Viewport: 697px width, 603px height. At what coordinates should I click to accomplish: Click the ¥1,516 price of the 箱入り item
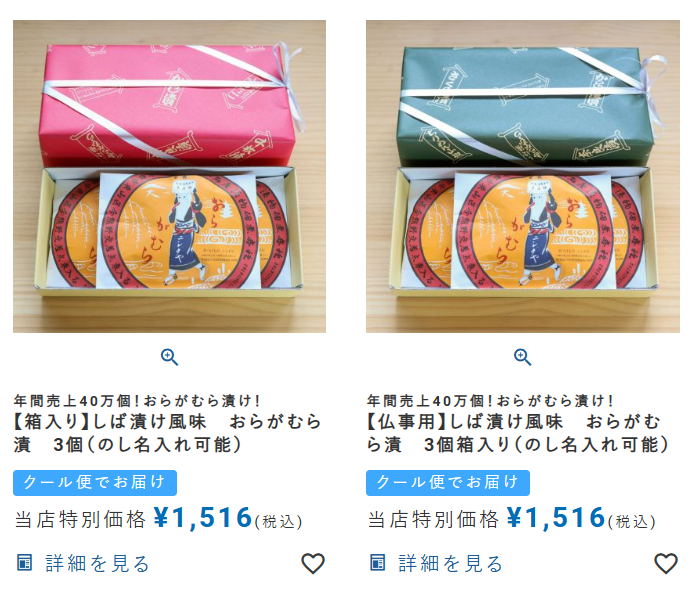203,518
